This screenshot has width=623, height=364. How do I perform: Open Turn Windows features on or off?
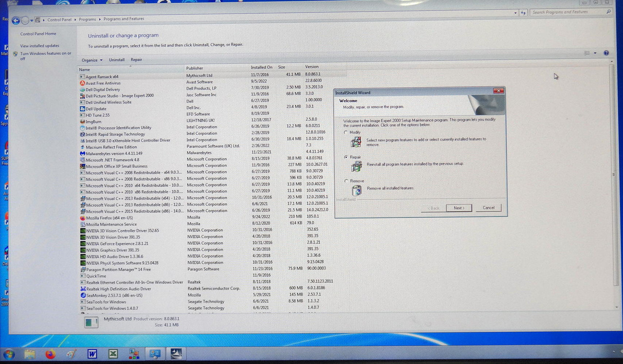[x=45, y=56]
